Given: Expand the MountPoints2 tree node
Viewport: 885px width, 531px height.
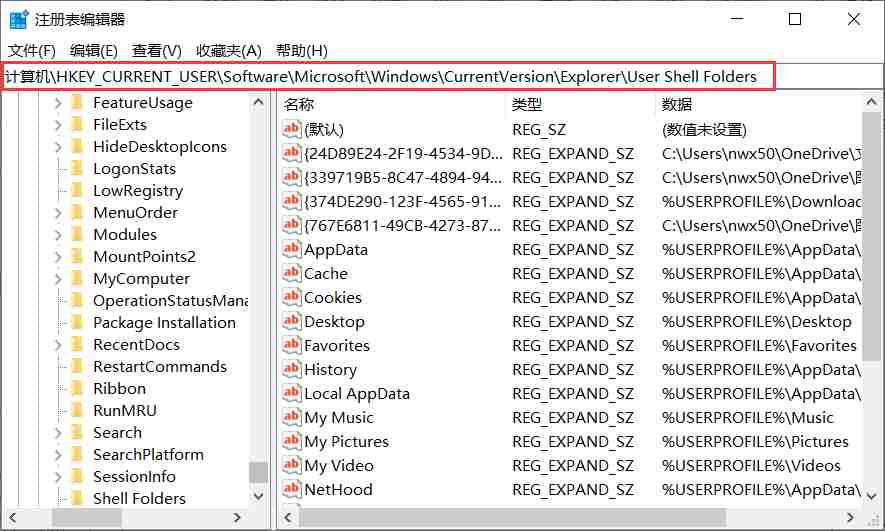Looking at the screenshot, I should coord(58,257).
